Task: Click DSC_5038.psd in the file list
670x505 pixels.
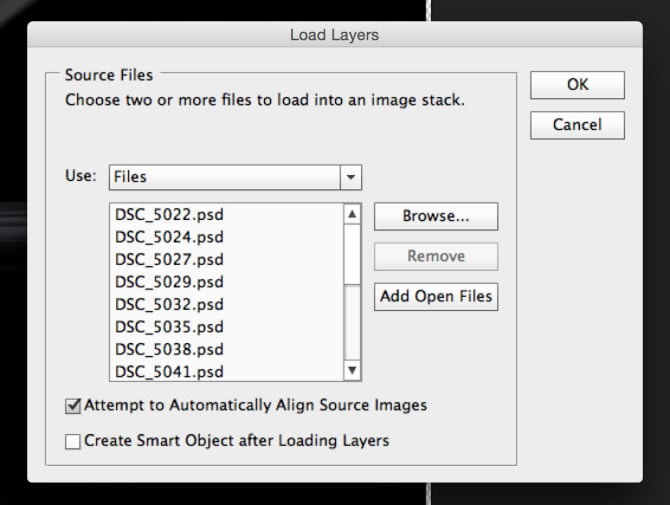Action: pyautogui.click(x=169, y=349)
